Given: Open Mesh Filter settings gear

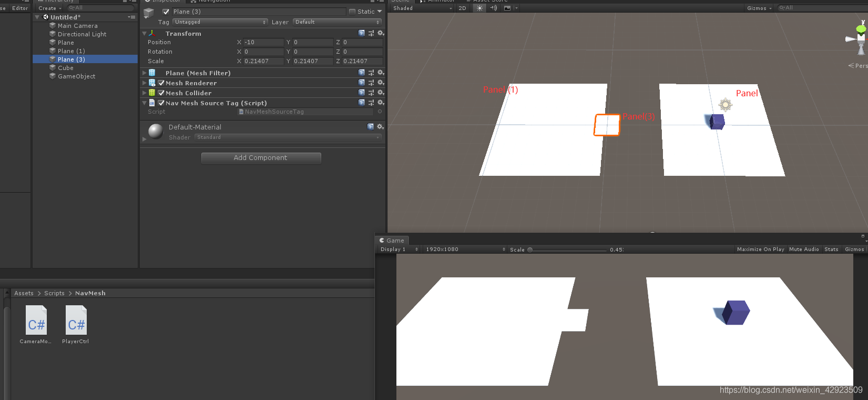Looking at the screenshot, I should click(x=381, y=73).
